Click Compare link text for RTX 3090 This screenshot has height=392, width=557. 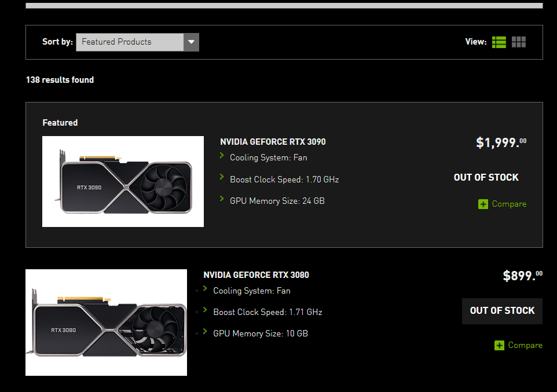coord(509,204)
